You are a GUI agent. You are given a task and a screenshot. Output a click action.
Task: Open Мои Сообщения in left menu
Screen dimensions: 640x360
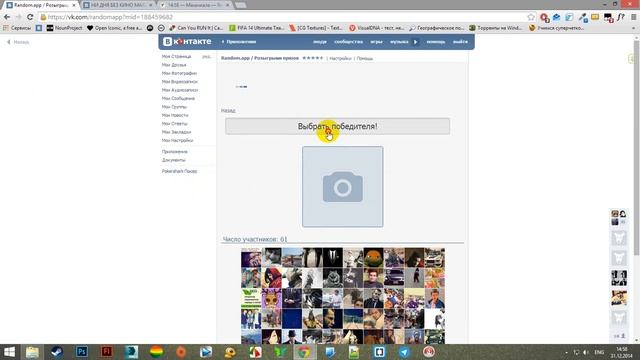[178, 98]
